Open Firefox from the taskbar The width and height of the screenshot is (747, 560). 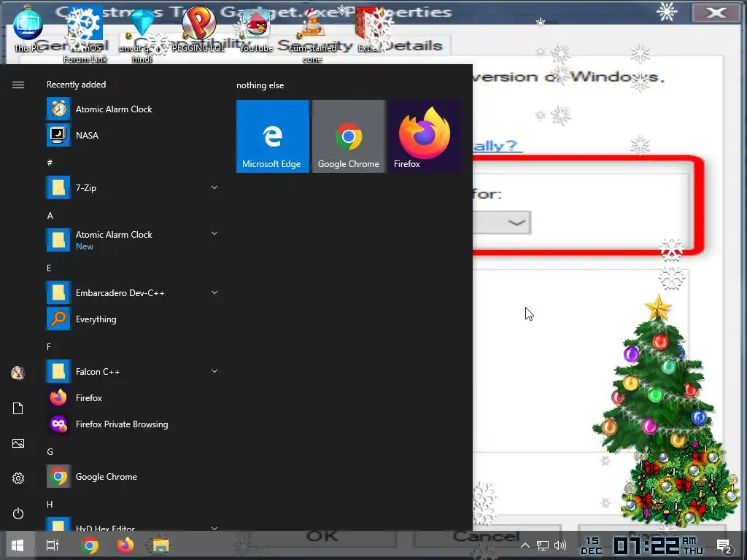(125, 545)
